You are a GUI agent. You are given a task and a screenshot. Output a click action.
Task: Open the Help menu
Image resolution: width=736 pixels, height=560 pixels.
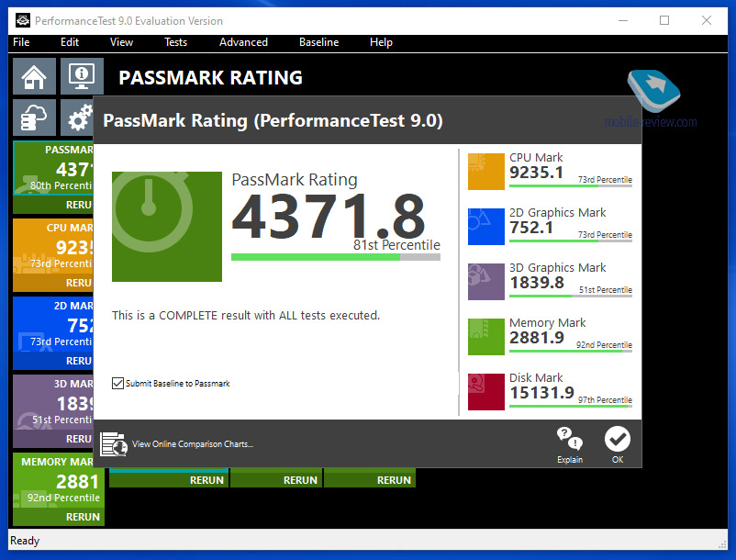pyautogui.click(x=381, y=42)
